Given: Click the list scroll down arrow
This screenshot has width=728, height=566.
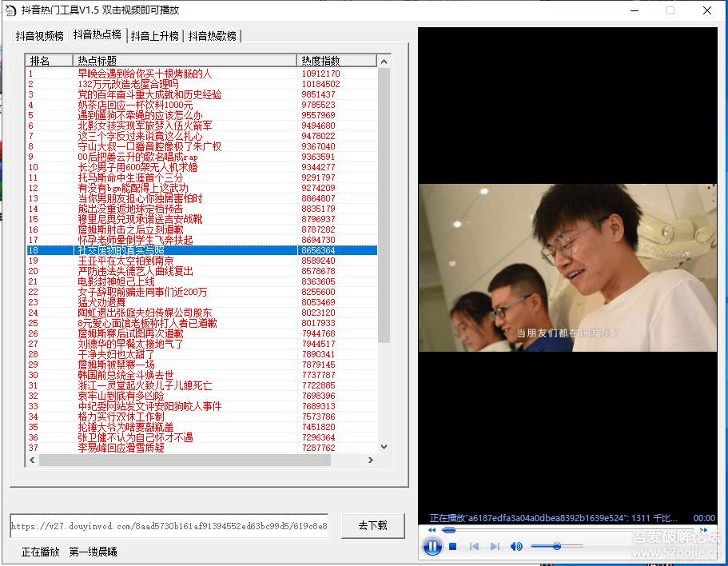Looking at the screenshot, I should coord(384,447).
